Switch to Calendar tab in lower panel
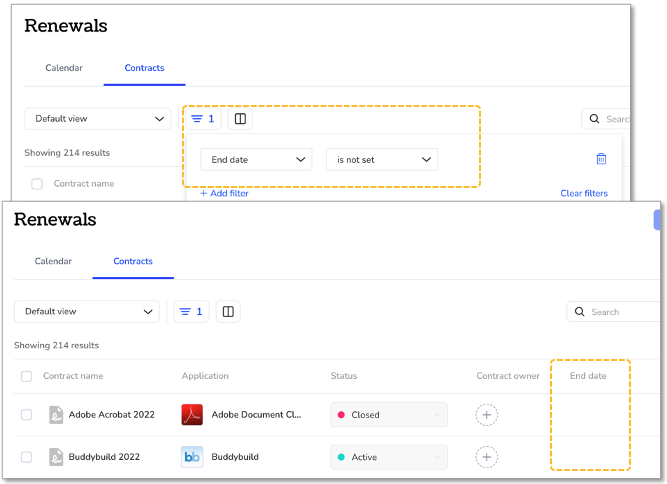This screenshot has width=667, height=484. click(53, 261)
